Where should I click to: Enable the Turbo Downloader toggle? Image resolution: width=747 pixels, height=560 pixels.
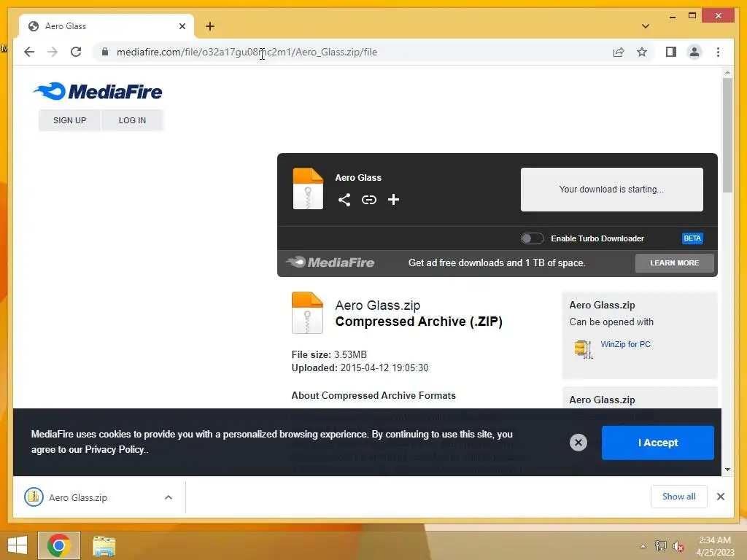pyautogui.click(x=532, y=238)
